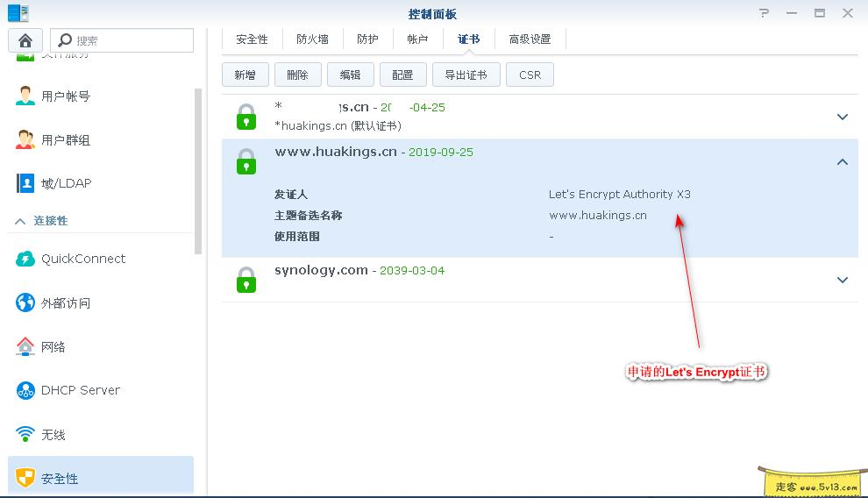The image size is (868, 498).
Task: Click the 导出证书 button
Action: (x=466, y=75)
